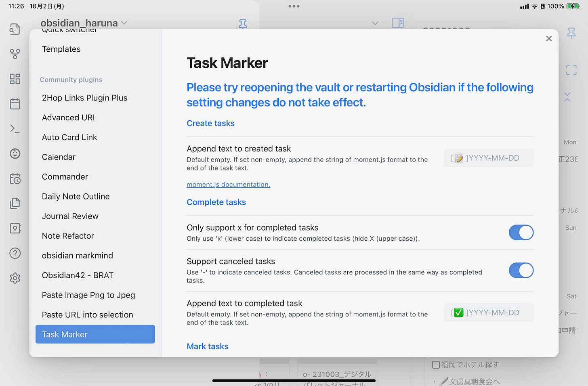Click the Mark tasks heading
Image resolution: width=588 pixels, height=386 pixels.
coord(208,346)
